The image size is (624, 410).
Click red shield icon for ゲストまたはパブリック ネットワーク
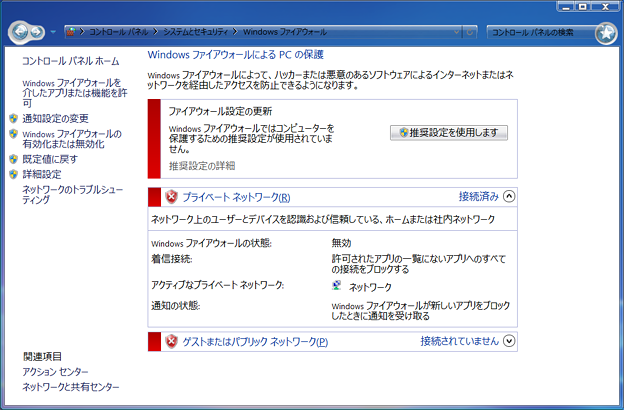tap(171, 341)
